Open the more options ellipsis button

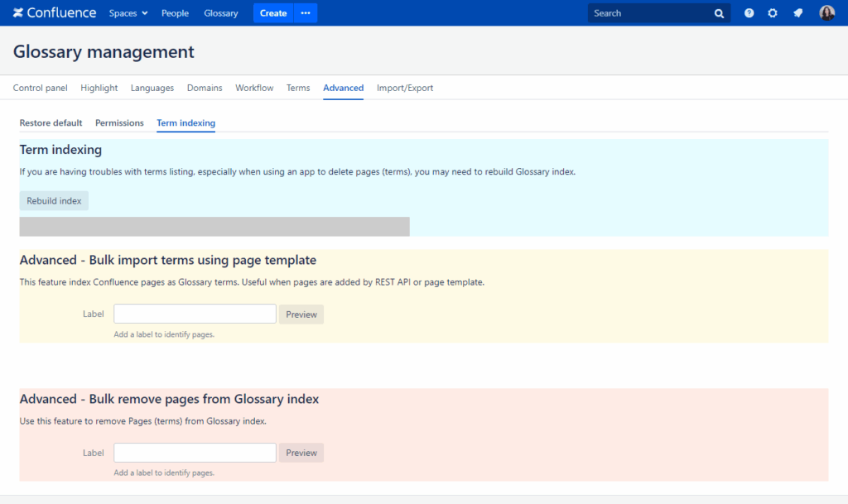(x=306, y=13)
